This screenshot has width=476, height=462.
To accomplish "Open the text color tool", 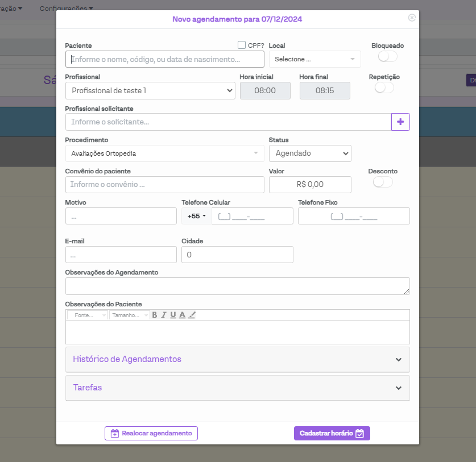I will point(182,315).
